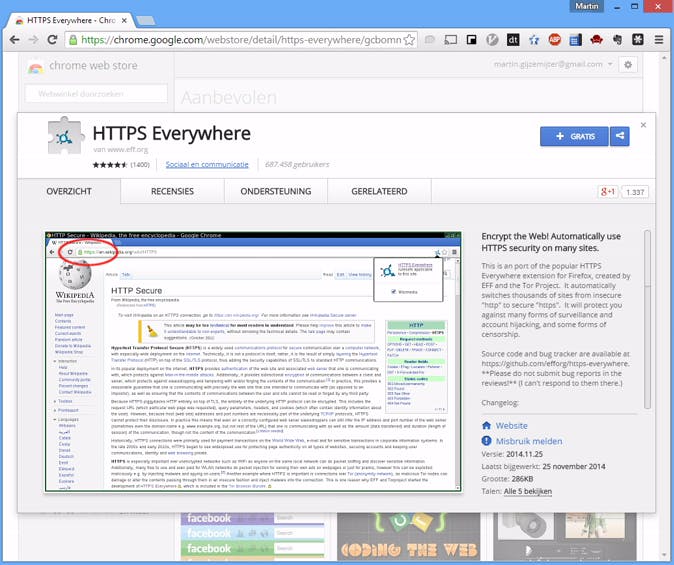
Task: Click the red sofa extension icon
Action: 596,40
